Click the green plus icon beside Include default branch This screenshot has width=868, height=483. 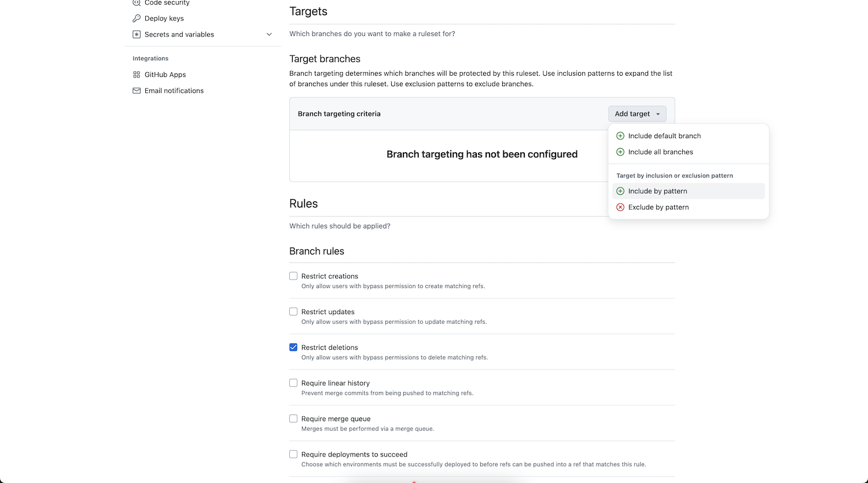[620, 136]
